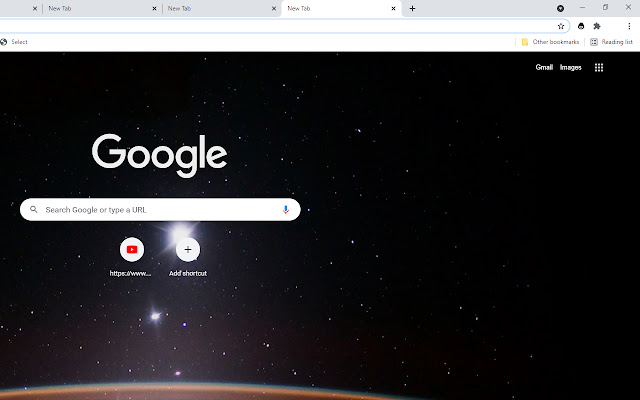Click the Google search input field
The height and width of the screenshot is (400, 640).
[x=160, y=209]
